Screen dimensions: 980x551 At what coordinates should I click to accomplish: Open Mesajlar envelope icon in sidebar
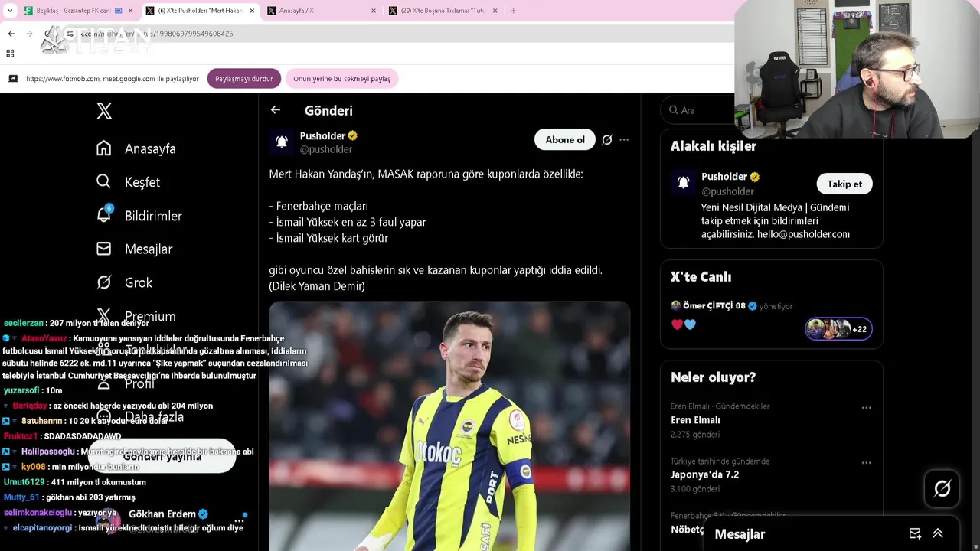coord(104,249)
